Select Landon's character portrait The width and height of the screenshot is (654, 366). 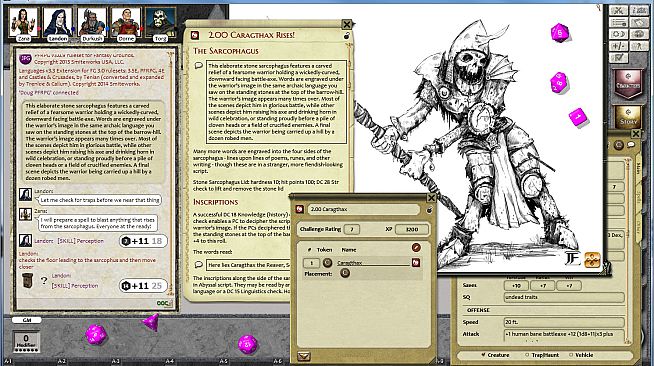[x=58, y=22]
